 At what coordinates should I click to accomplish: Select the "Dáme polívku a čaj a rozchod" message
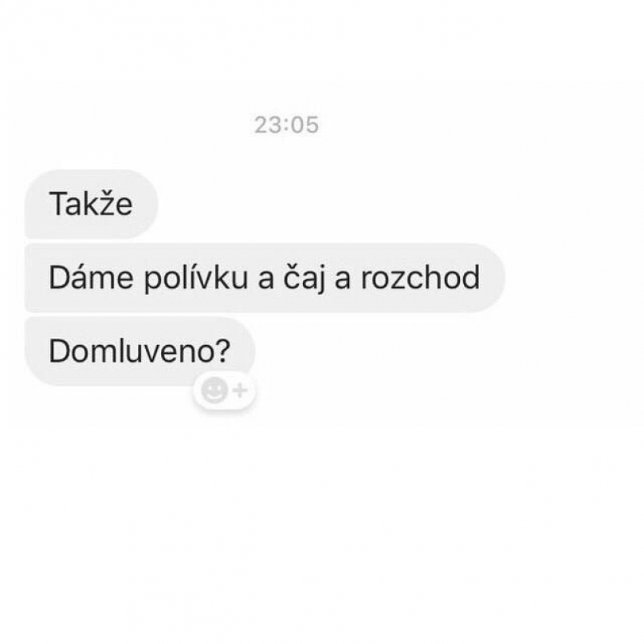265,277
